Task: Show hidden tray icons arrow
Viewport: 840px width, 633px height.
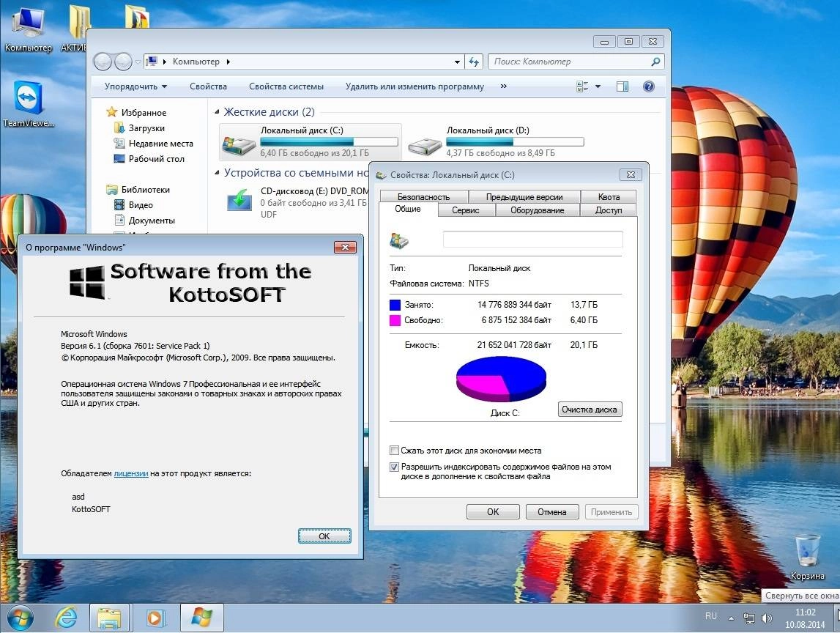Action: click(731, 618)
